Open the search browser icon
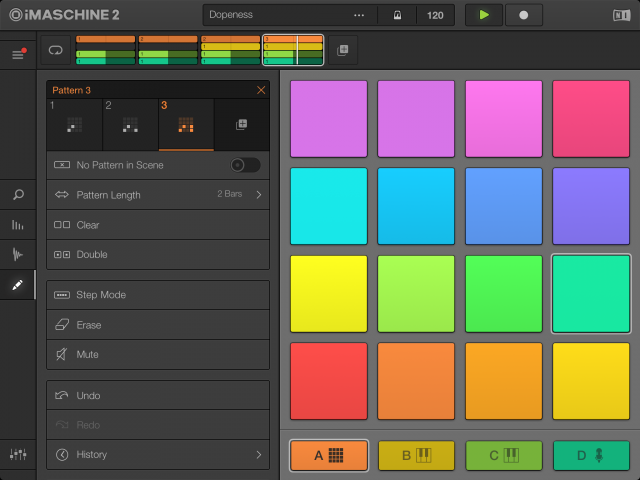The image size is (640, 480). pos(18,195)
